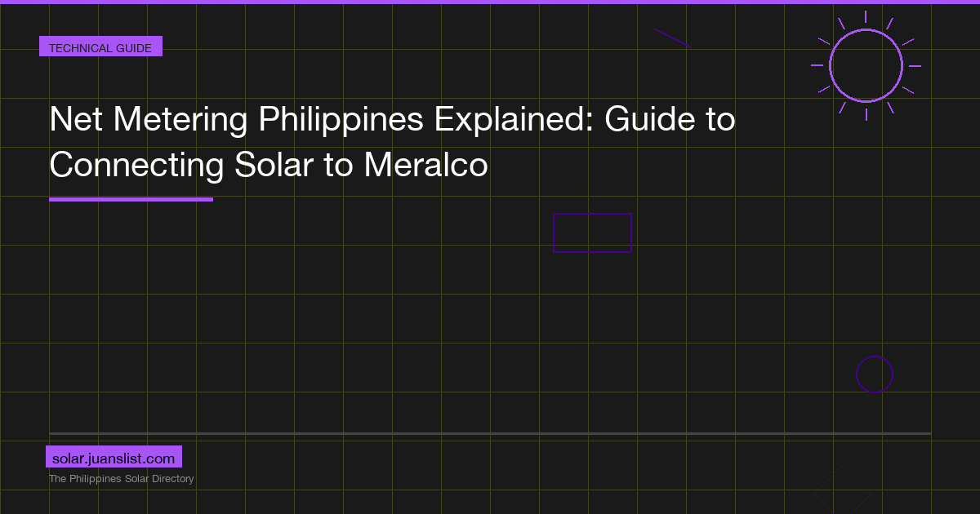Select the Net Metering Philippines headline text
980x514 pixels.
(x=392, y=143)
